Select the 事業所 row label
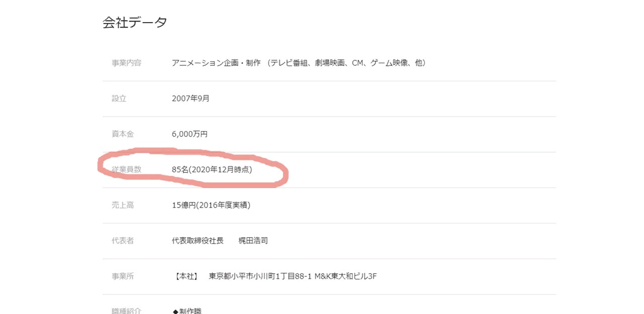Screen dimensions: 644x314 coord(123,277)
